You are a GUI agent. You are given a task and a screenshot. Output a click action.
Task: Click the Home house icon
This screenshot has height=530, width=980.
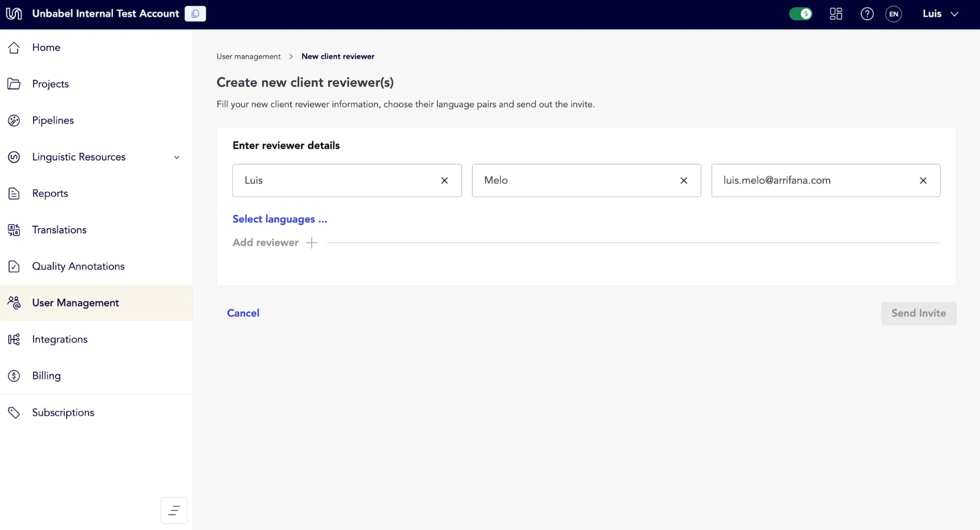14,47
